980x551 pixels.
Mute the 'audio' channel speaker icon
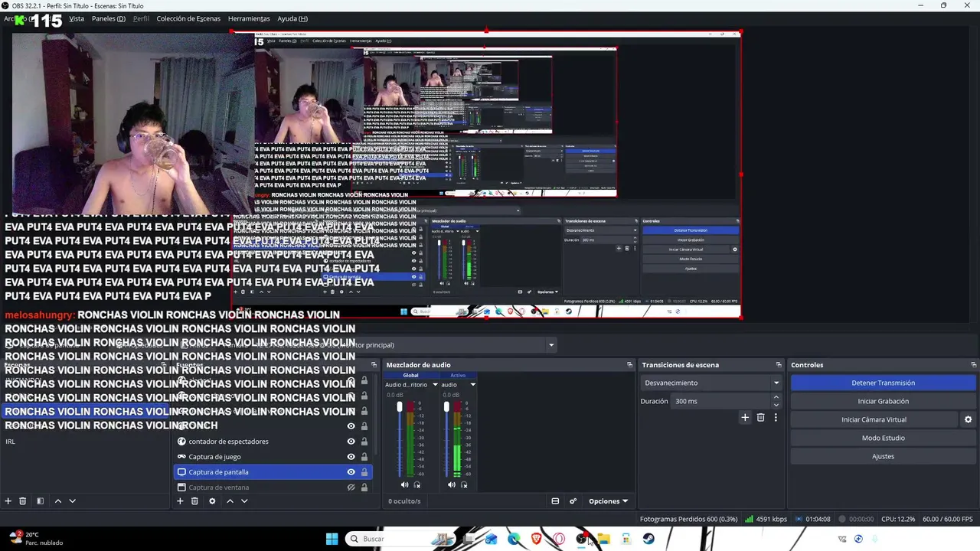point(451,484)
